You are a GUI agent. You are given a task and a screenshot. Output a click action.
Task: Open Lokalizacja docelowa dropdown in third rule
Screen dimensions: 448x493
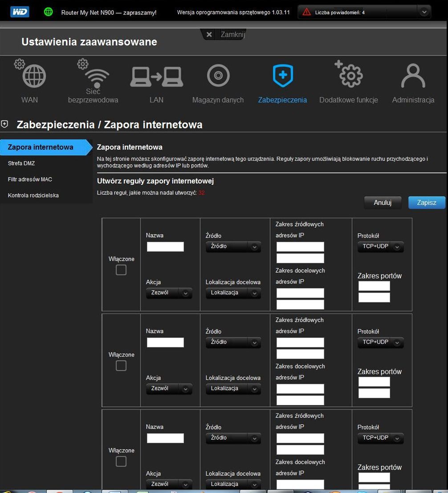[x=233, y=484]
